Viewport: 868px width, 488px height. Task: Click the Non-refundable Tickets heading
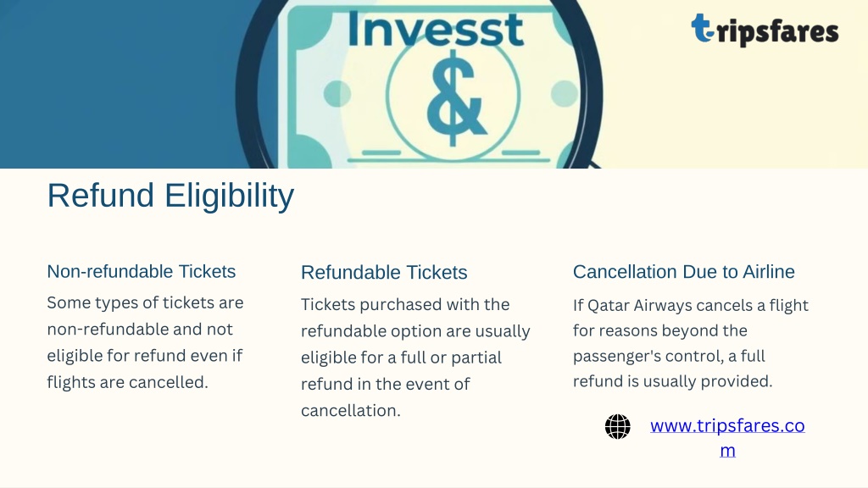pos(142,272)
